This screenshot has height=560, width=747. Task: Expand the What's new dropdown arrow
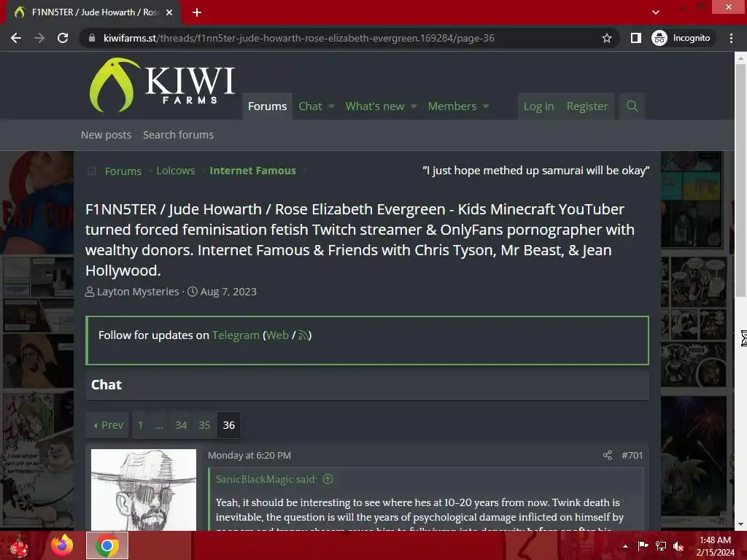click(x=414, y=106)
